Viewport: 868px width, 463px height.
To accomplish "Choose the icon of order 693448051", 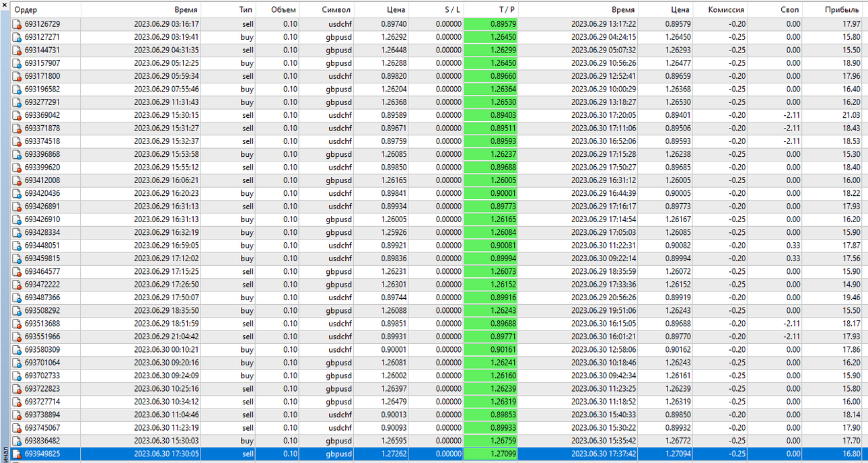I will [17, 246].
